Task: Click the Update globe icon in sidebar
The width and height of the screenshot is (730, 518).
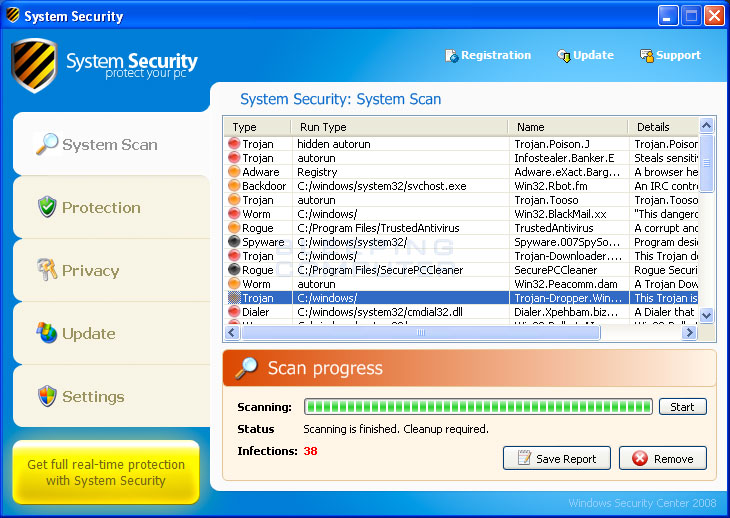Action: [x=47, y=332]
